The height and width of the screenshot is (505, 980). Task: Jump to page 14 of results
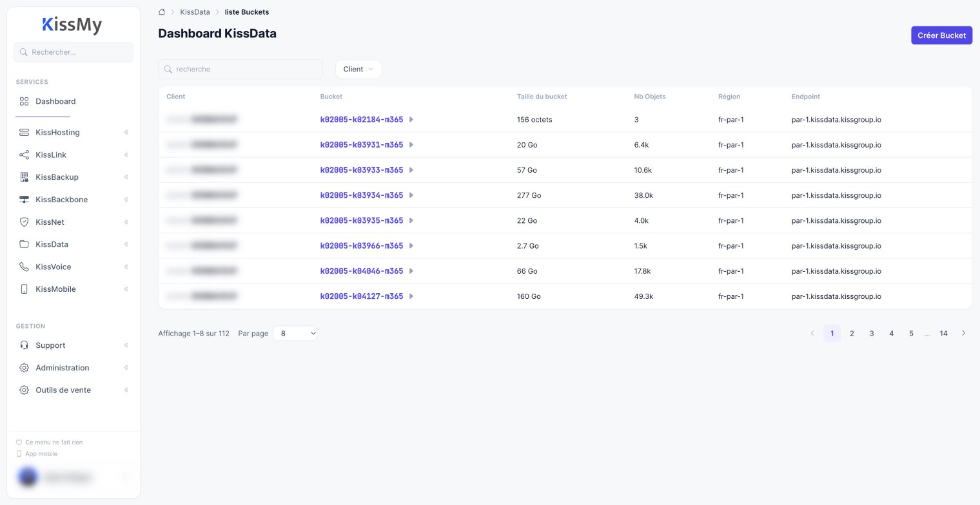[x=944, y=333]
